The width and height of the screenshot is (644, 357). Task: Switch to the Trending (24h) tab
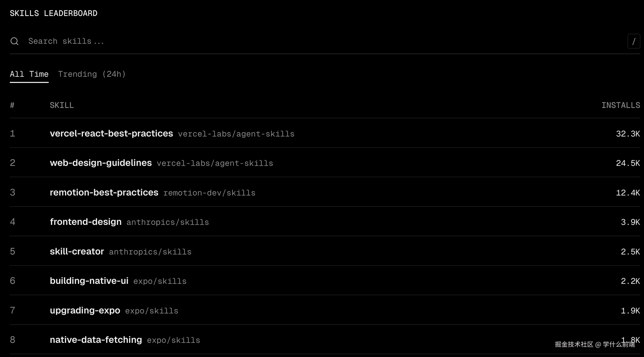click(x=92, y=74)
